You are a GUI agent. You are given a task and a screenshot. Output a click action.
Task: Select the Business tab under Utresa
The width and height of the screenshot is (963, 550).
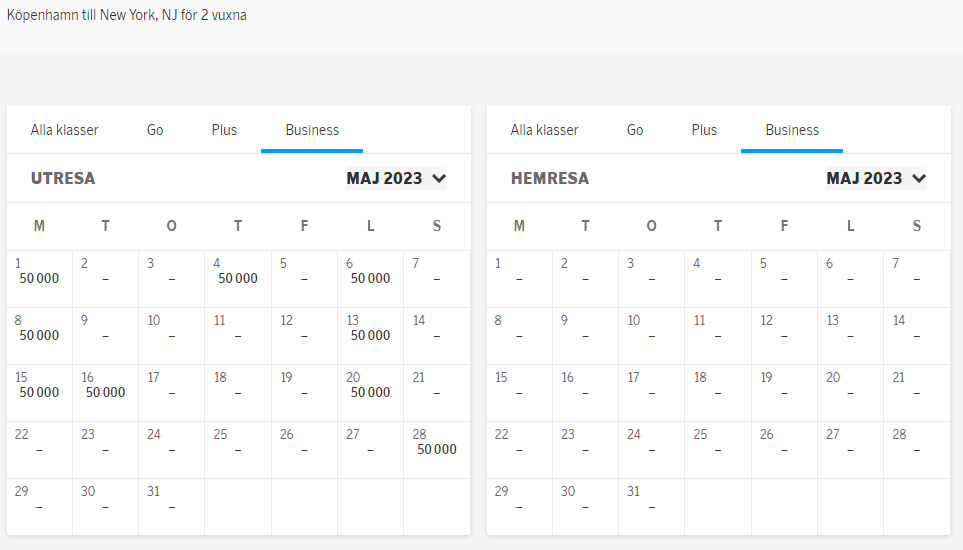tap(312, 130)
